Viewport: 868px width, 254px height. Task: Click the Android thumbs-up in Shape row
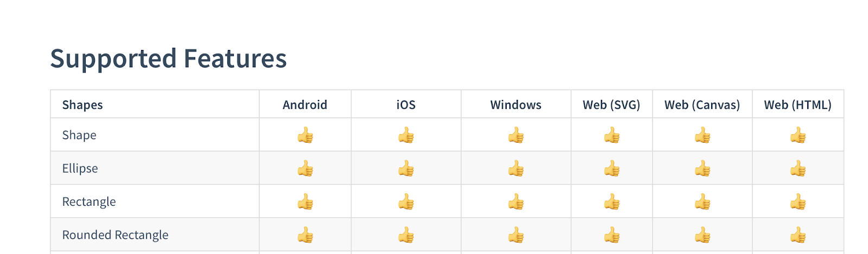[x=305, y=135]
